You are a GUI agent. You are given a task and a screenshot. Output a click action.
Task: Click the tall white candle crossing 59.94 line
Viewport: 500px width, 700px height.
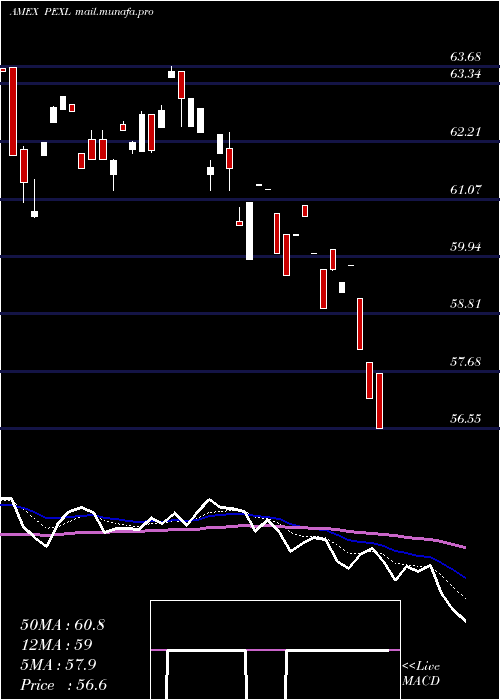[249, 231]
